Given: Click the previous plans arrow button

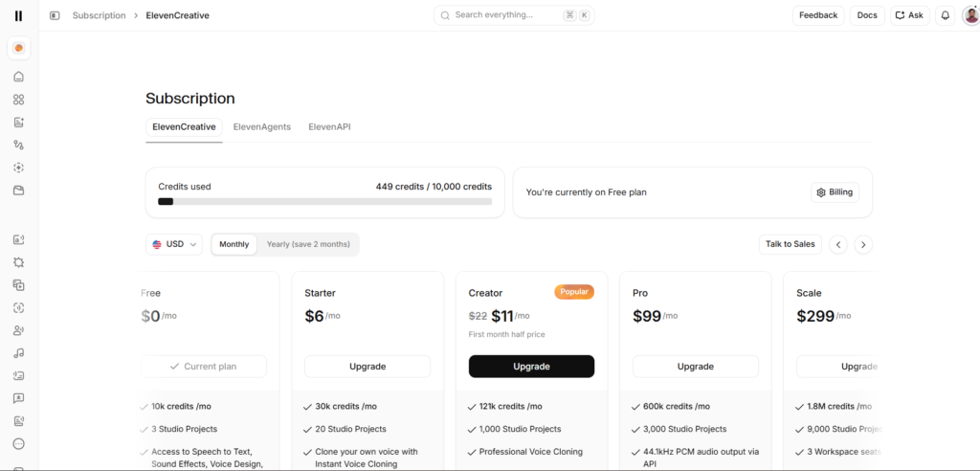Looking at the screenshot, I should [x=838, y=244].
